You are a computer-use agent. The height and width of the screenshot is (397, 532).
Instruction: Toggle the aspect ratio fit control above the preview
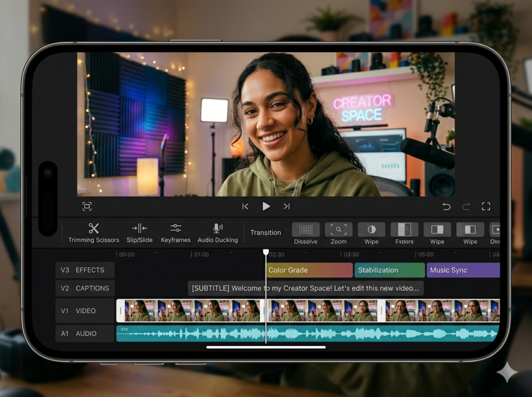[87, 206]
